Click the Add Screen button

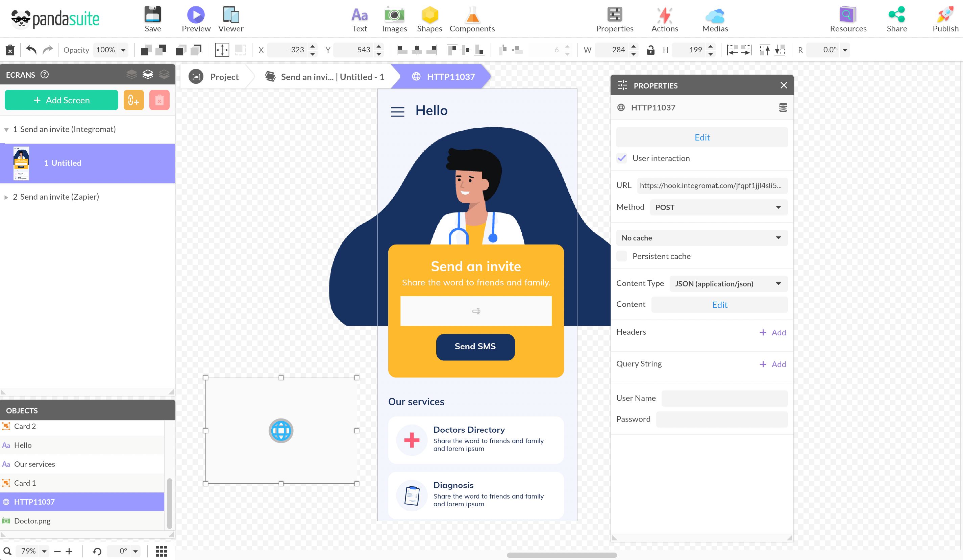(61, 100)
